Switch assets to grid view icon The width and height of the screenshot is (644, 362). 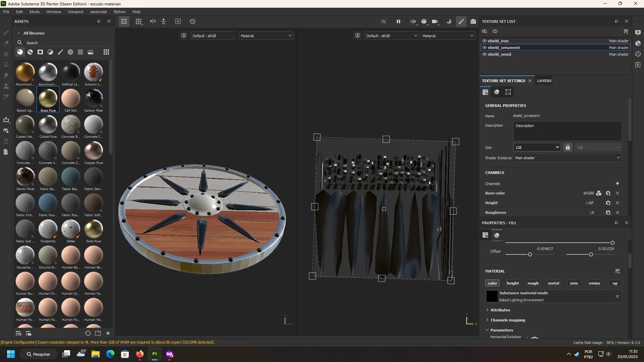coord(106,52)
